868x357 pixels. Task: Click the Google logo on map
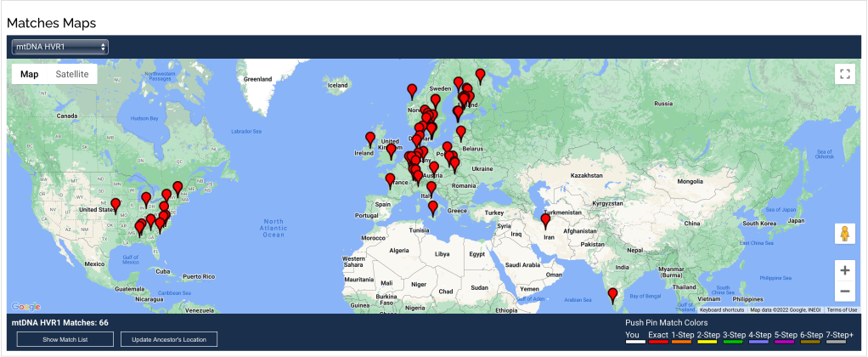point(25,307)
